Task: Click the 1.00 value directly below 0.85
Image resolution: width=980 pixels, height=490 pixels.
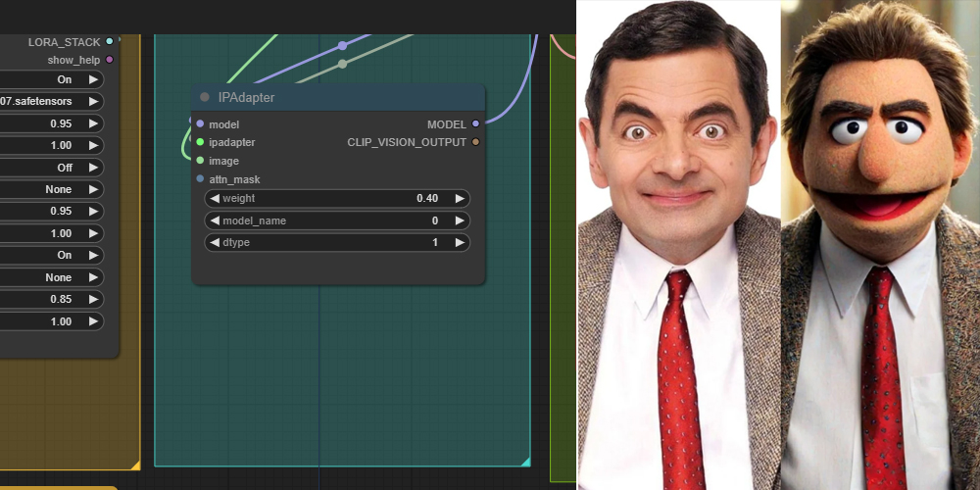Action: click(52, 321)
